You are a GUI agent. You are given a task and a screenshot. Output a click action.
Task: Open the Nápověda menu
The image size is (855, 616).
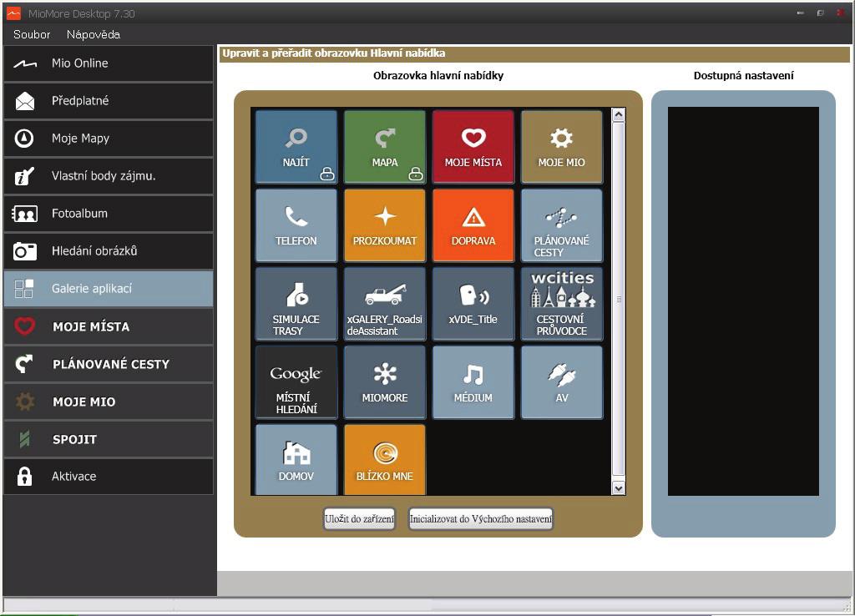[94, 34]
